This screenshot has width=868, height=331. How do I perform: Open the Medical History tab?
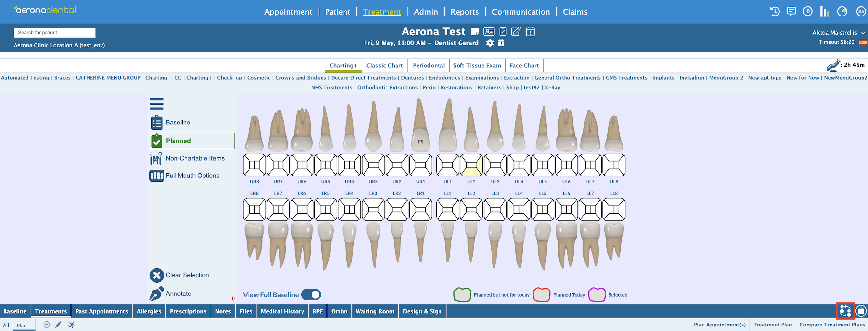tap(282, 311)
